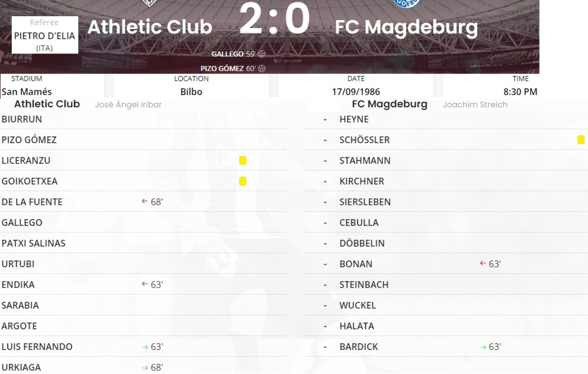Click De la Fuente's red substitution-out arrow
This screenshot has width=588, height=374.
(x=145, y=201)
